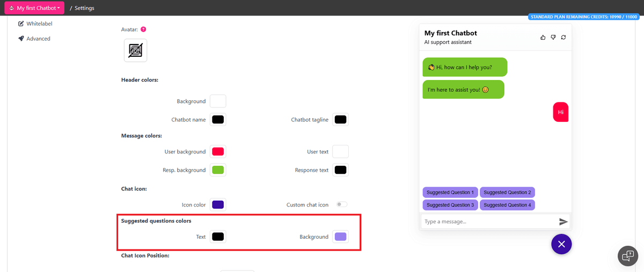644x272 pixels.
Task: Click the avatar placeholder image
Action: pyautogui.click(x=135, y=50)
